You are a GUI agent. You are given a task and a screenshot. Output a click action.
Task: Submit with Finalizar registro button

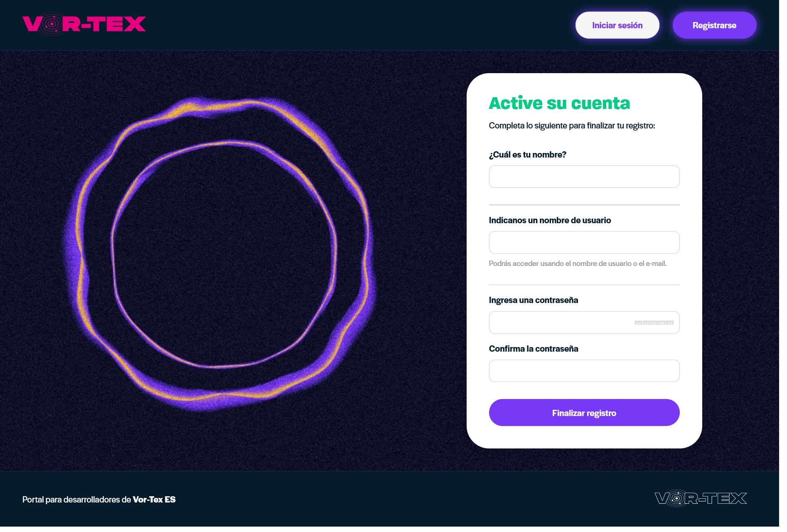click(x=584, y=413)
